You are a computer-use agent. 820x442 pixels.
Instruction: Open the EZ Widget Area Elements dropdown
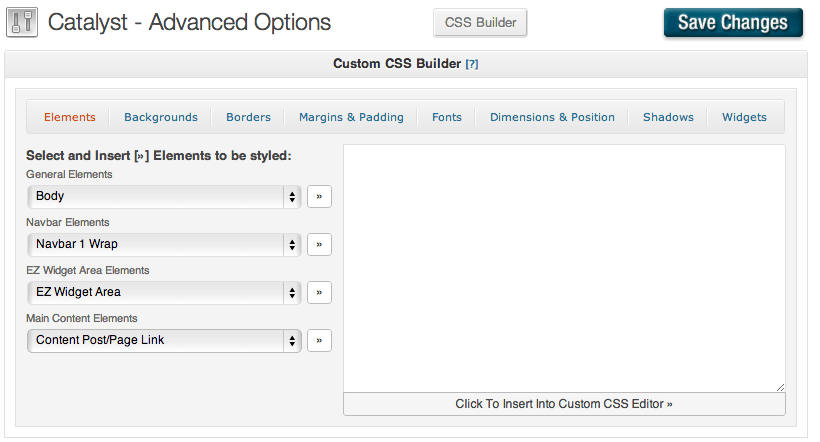tap(164, 293)
